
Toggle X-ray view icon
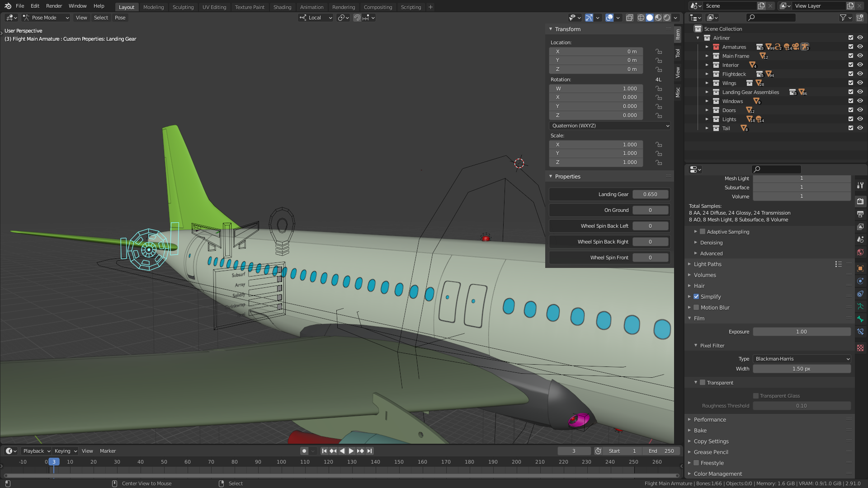[x=629, y=18]
